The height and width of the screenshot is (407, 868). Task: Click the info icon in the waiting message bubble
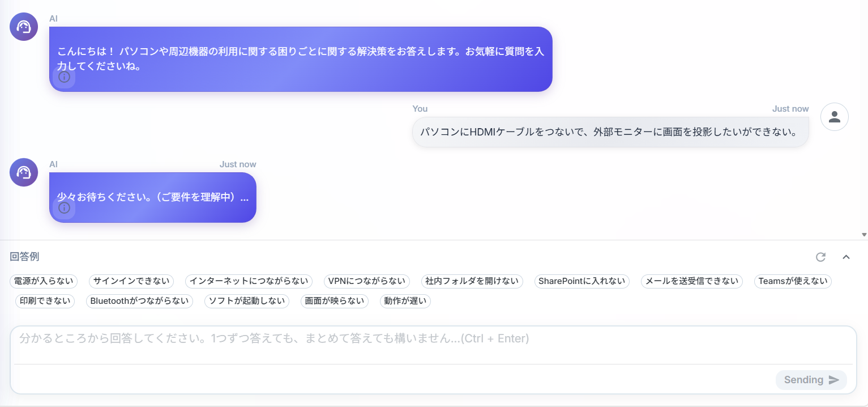(x=64, y=208)
